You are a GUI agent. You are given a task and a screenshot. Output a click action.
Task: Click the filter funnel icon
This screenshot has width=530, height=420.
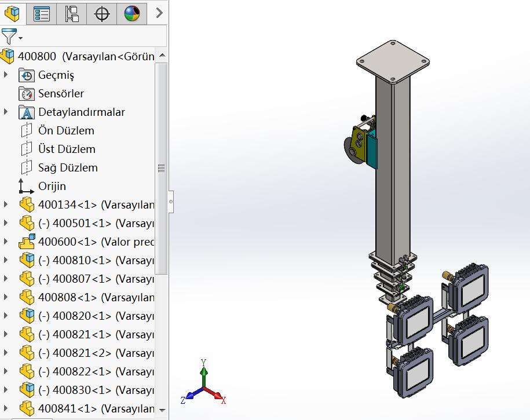tap(9, 36)
